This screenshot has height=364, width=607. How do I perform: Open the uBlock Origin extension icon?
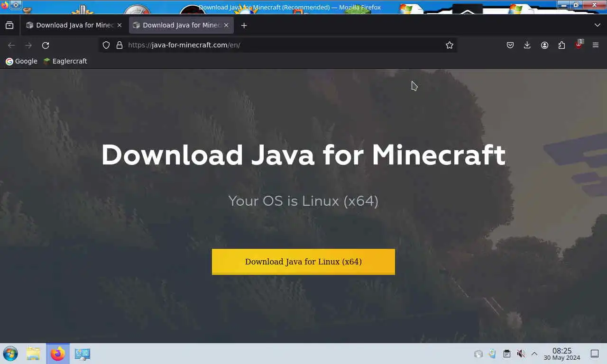pos(579,45)
